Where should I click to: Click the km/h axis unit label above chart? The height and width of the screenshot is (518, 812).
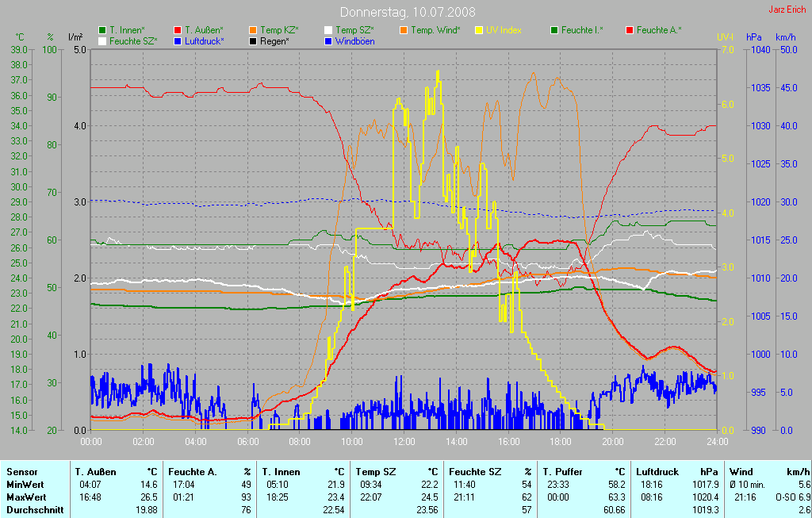click(x=785, y=37)
